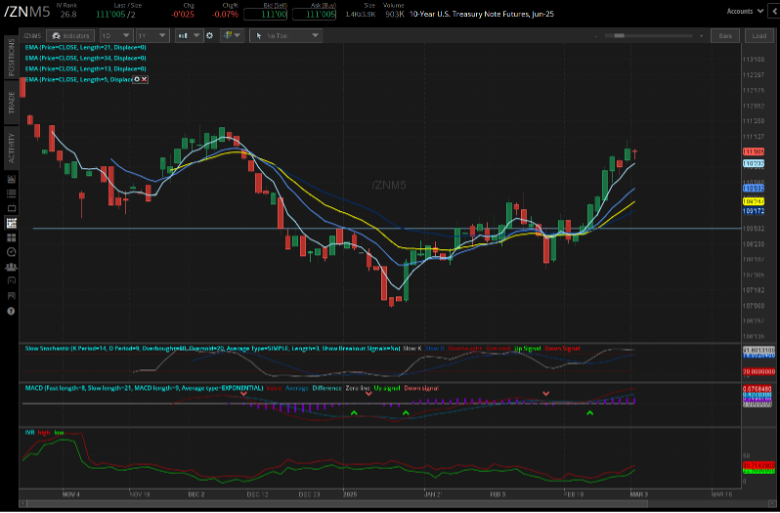The image size is (780, 513).
Task: Open the TRADE side tab
Action: pyautogui.click(x=11, y=103)
